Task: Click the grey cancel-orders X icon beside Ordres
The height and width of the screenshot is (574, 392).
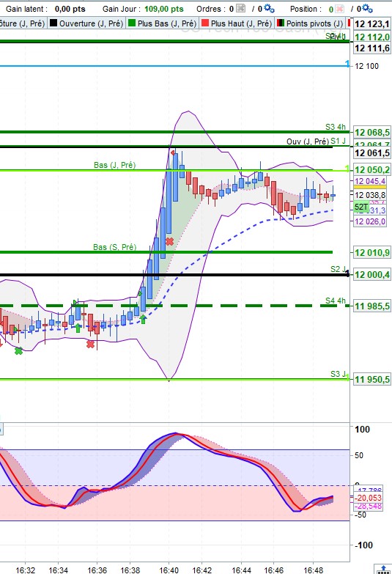Action: pos(240,8)
